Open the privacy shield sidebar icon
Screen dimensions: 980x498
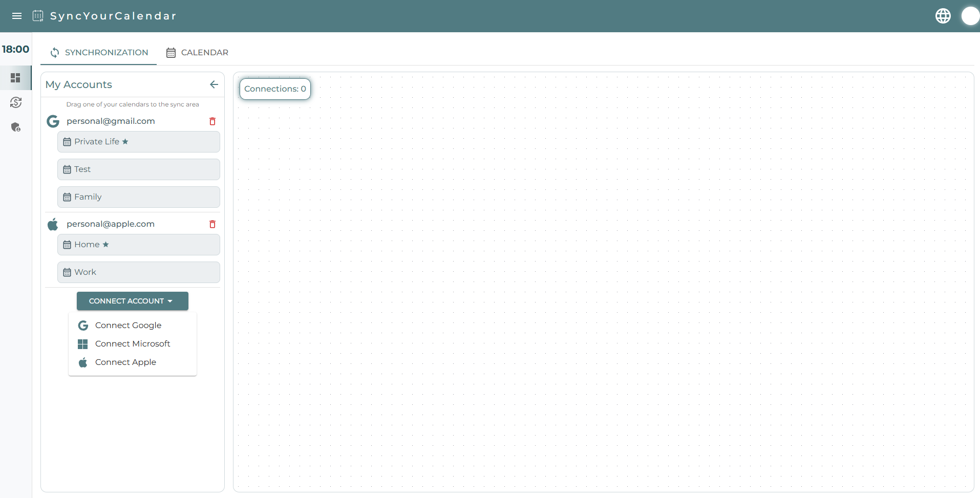(x=15, y=127)
